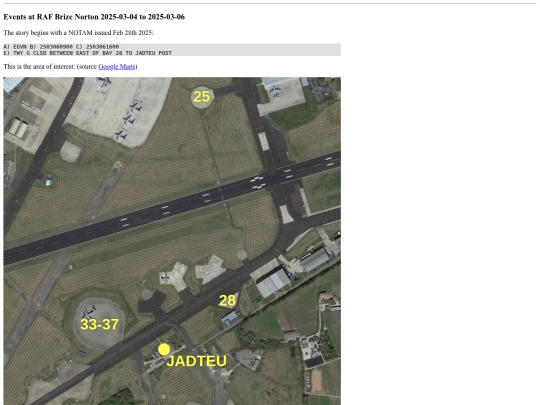
Task: Click the NOTAM line "TWY G CLSD BETWEEN"
Action: tap(87, 53)
